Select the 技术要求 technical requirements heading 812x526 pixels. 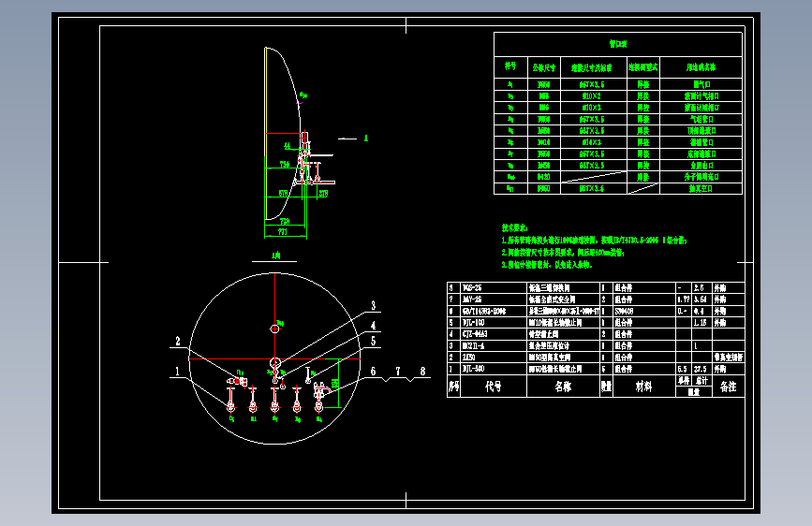point(514,227)
